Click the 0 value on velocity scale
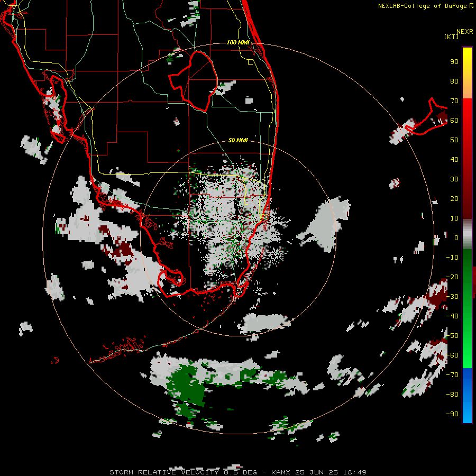The width and height of the screenshot is (476, 476). tap(456, 237)
